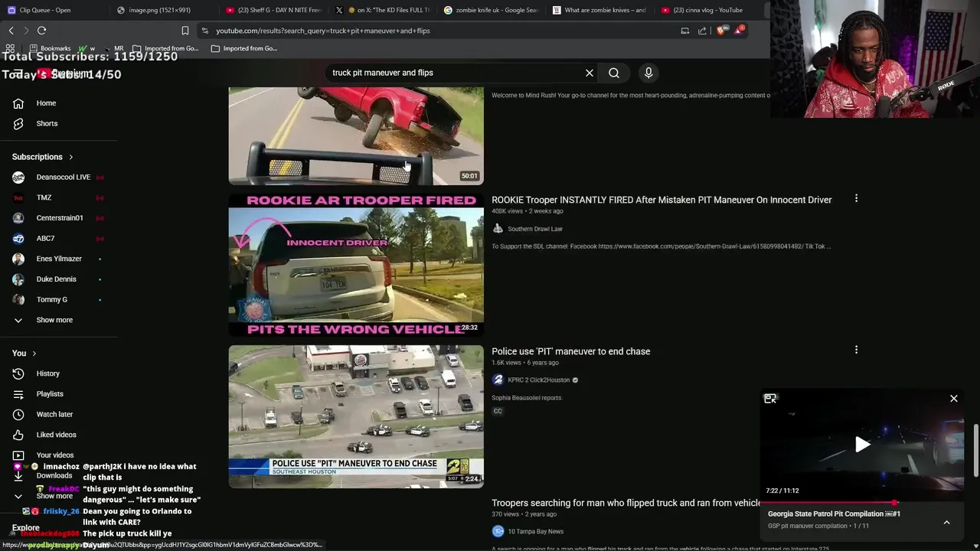
Task: Open more options for Police use 'PIT' video
Action: (856, 350)
